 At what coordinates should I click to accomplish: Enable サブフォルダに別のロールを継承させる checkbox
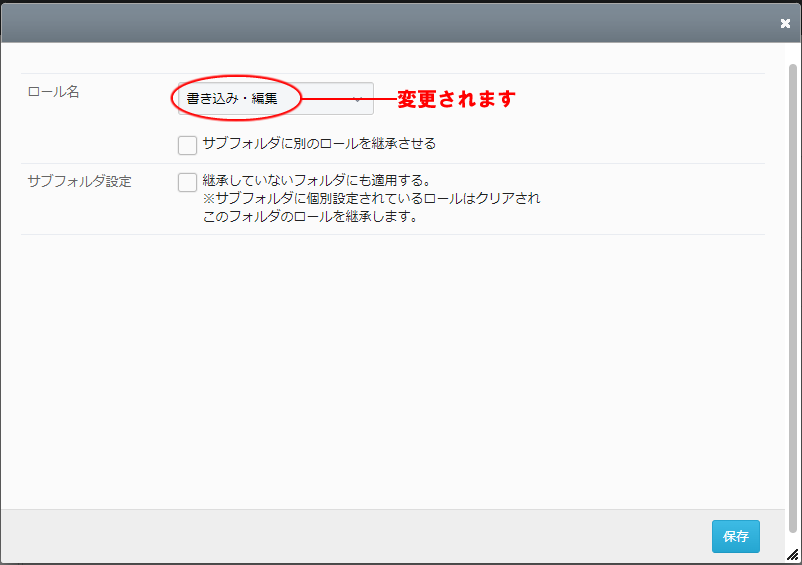(x=187, y=145)
